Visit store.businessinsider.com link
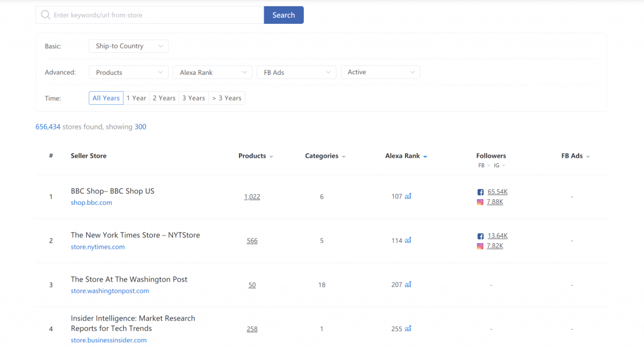The image size is (644, 348). [108, 340]
